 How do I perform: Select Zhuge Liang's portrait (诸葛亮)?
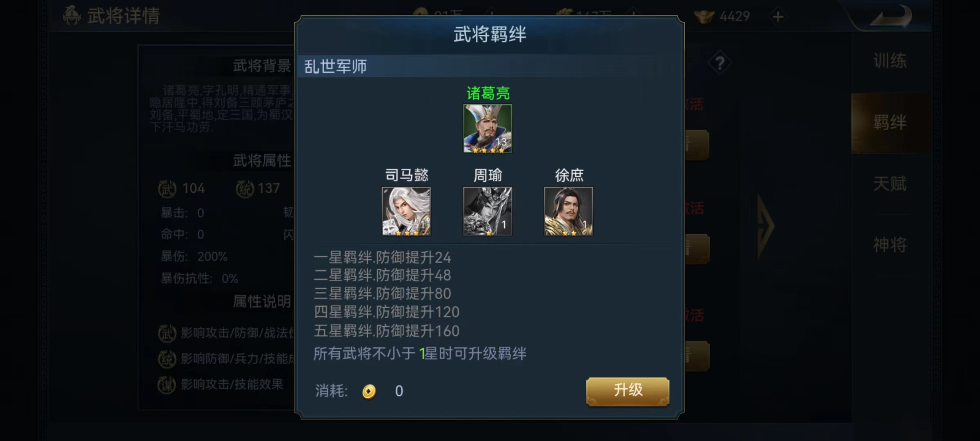[x=488, y=129]
